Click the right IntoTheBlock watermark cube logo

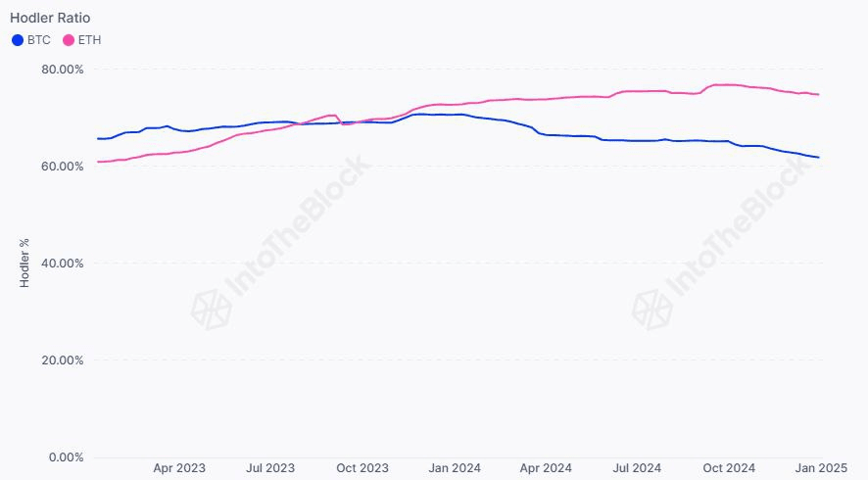[652, 309]
